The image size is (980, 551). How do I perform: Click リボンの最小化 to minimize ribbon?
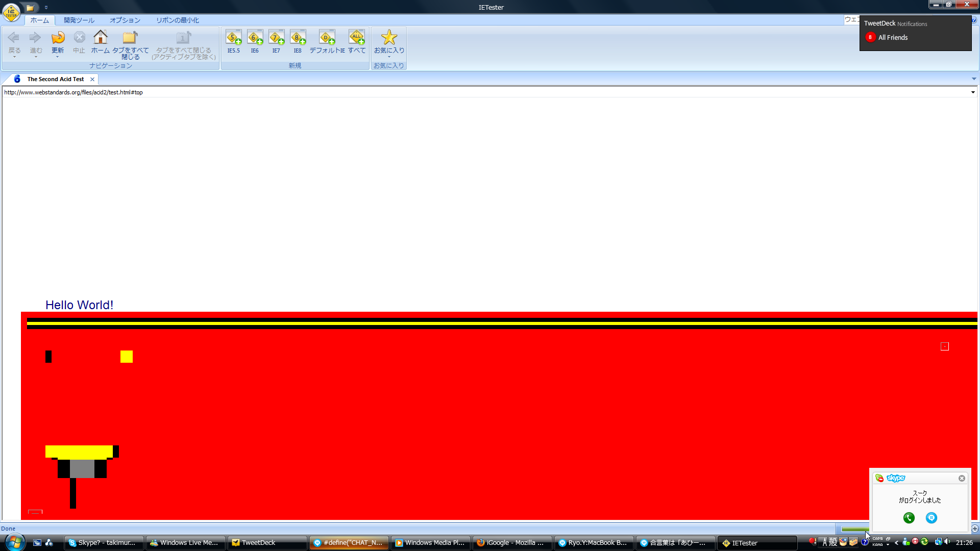178,20
